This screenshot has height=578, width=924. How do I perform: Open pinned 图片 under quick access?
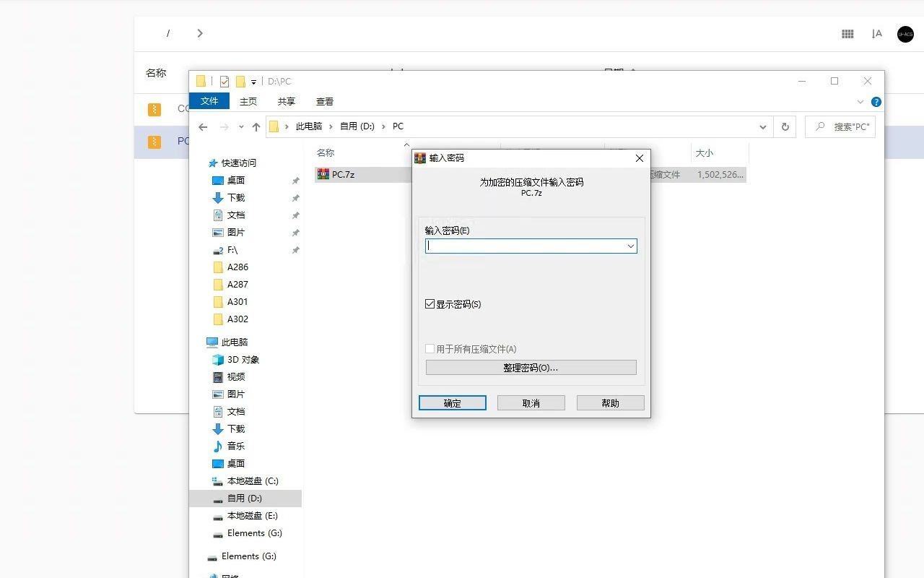[236, 233]
